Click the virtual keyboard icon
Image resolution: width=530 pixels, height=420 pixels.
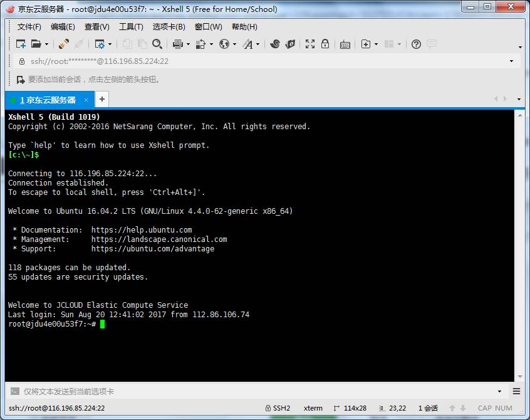(x=345, y=45)
